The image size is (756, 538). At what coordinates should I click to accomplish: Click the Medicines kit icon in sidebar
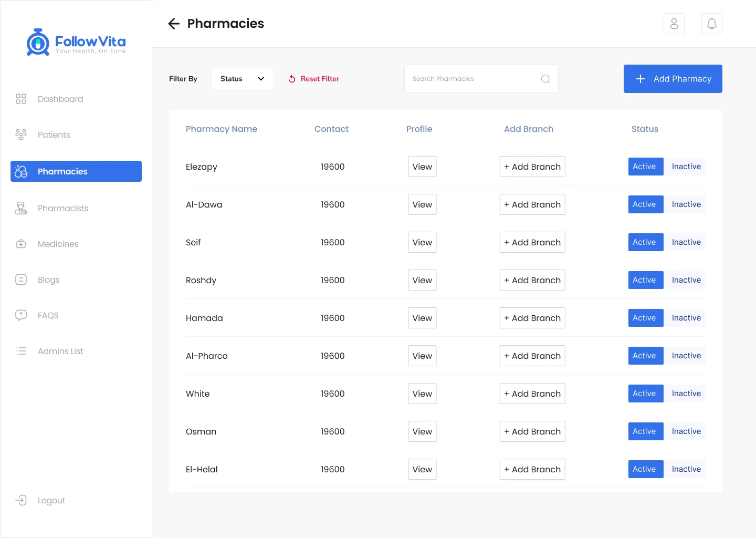(x=21, y=244)
